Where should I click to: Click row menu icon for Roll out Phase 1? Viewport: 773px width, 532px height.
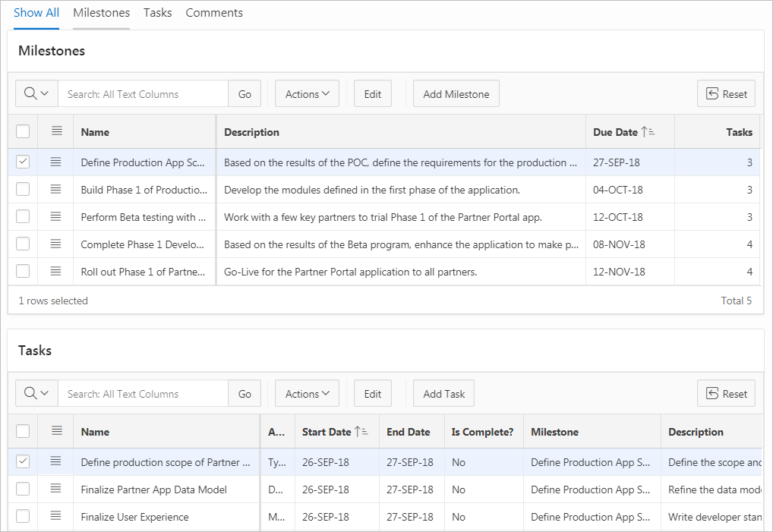click(55, 272)
